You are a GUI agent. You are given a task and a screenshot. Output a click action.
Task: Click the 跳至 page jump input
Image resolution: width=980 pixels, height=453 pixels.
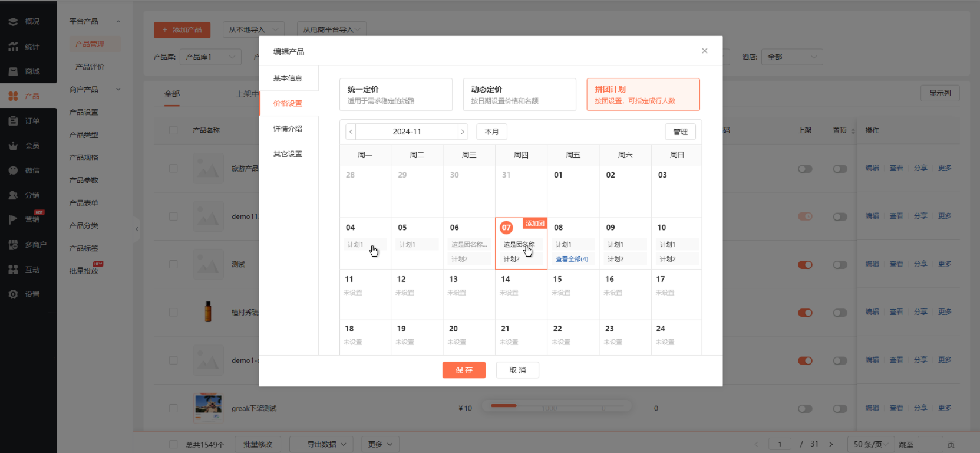click(x=930, y=444)
